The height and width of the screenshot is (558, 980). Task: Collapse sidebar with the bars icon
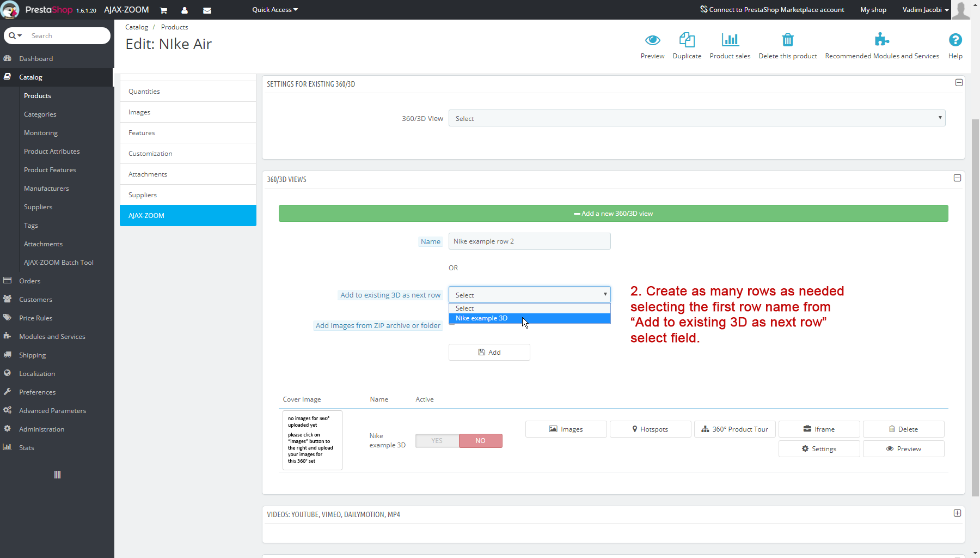[x=57, y=475]
